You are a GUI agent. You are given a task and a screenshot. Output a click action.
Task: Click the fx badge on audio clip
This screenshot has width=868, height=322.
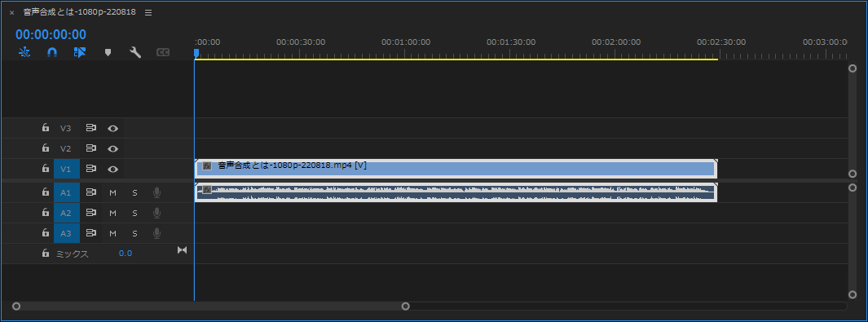tap(207, 189)
